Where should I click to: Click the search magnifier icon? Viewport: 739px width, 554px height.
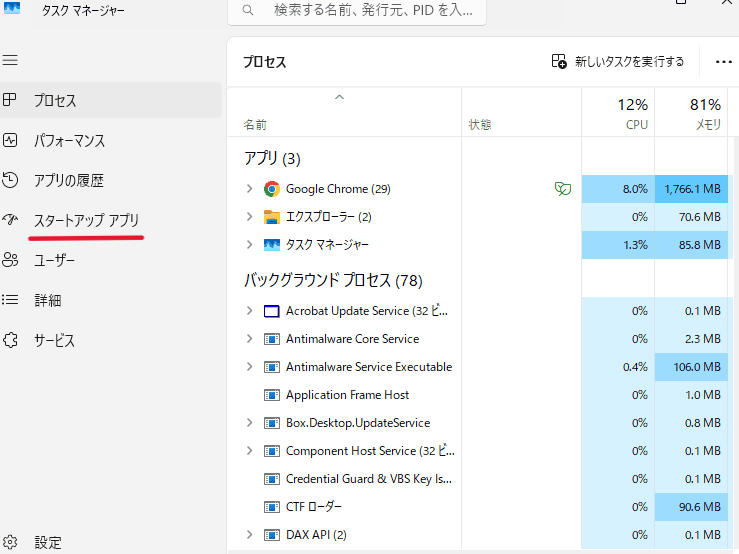tap(248, 10)
